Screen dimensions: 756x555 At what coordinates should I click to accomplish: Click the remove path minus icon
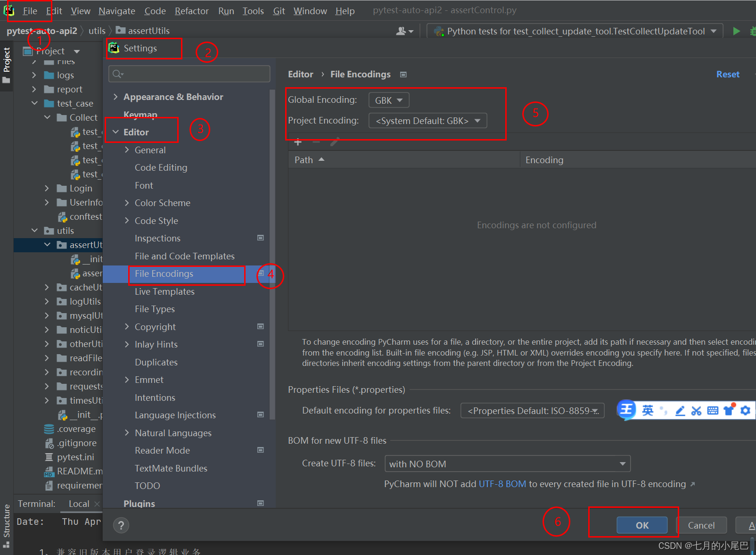(x=316, y=142)
